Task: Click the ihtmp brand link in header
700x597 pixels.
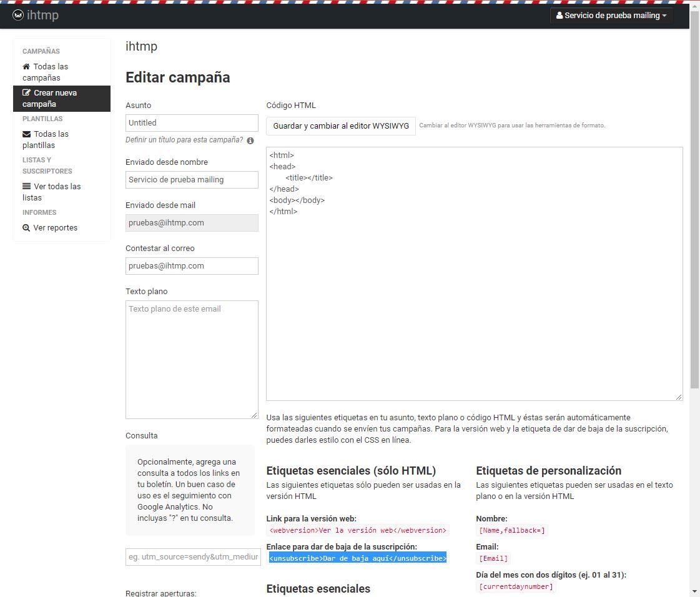Action: point(36,15)
